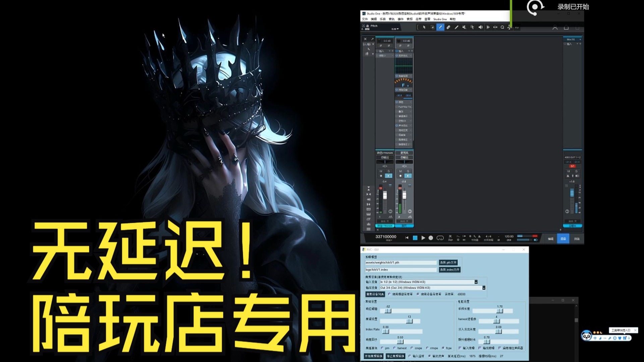Viewport: 644px width, 362px height.
Task: Click the 选择.pth文件 button
Action: [x=448, y=262]
